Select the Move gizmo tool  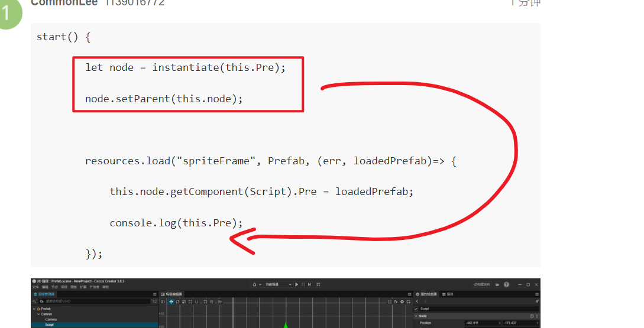pyautogui.click(x=171, y=302)
